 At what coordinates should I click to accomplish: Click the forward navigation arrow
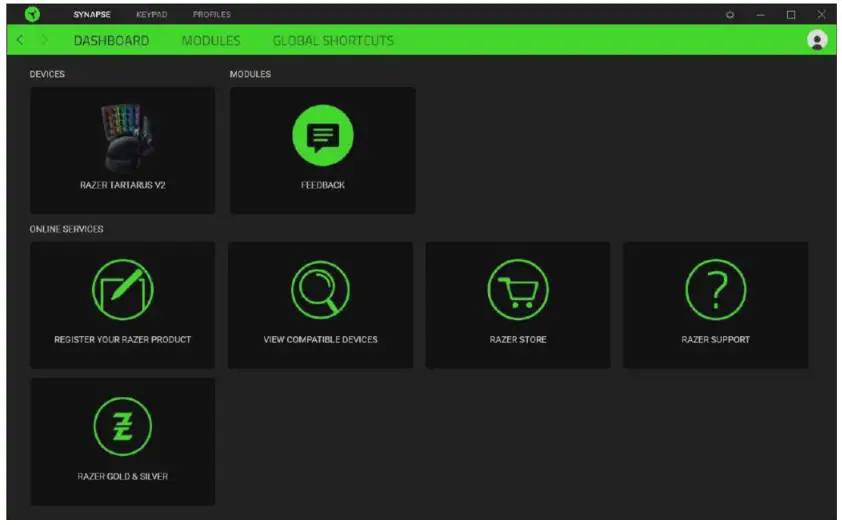pyautogui.click(x=44, y=40)
